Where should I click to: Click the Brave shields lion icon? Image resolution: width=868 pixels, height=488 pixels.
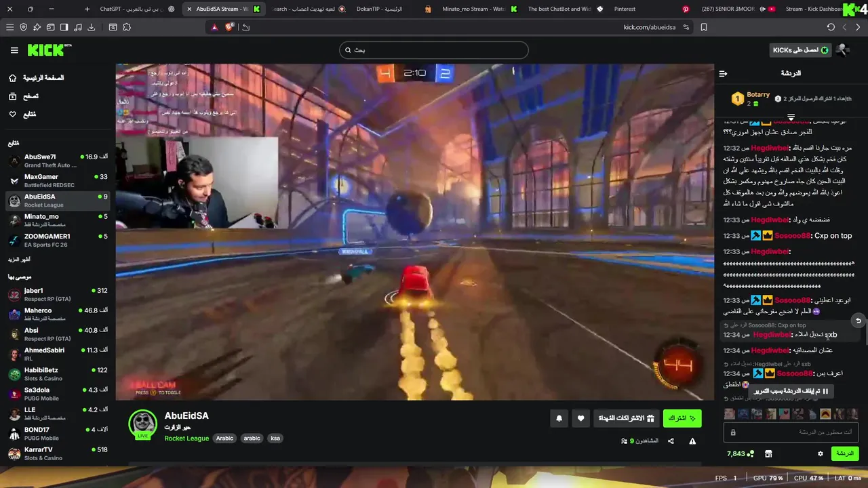click(229, 27)
